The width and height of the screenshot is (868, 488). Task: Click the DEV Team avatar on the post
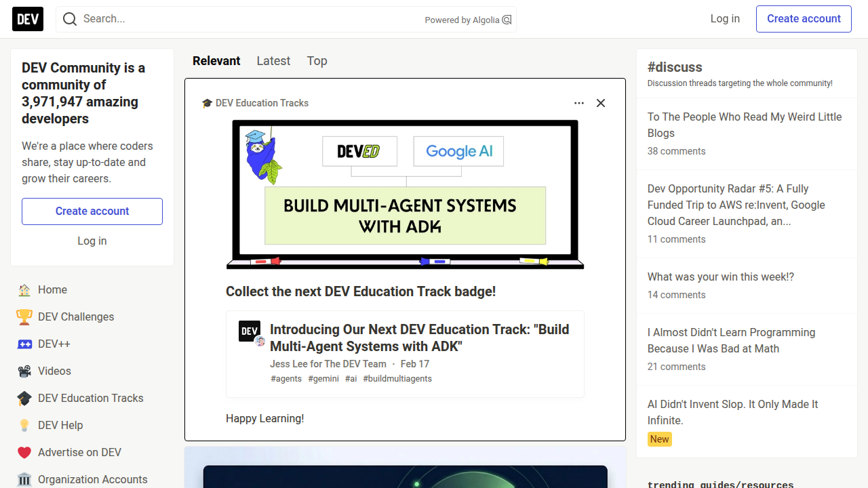(250, 331)
